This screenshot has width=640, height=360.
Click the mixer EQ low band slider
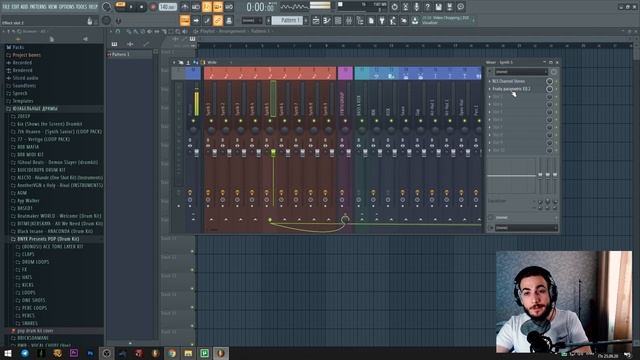540,176
